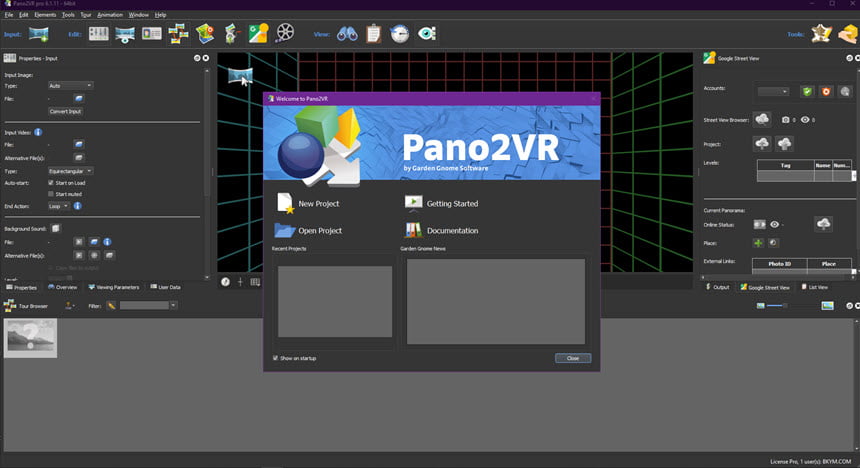Click the viewer compass icon

225,281
